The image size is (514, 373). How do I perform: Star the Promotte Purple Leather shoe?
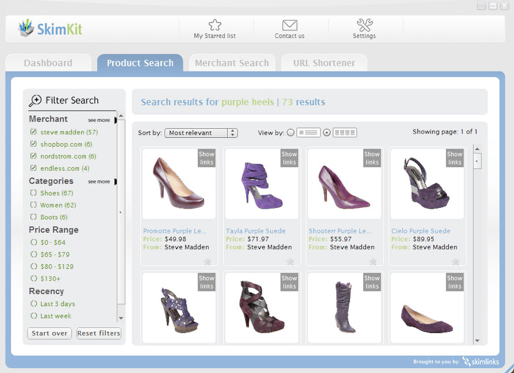click(208, 261)
